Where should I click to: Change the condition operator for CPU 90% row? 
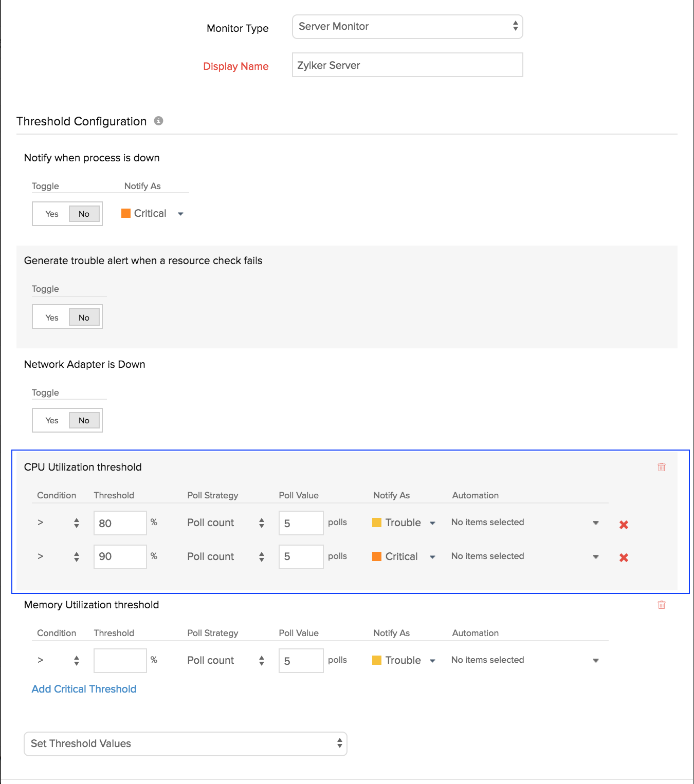pos(58,556)
